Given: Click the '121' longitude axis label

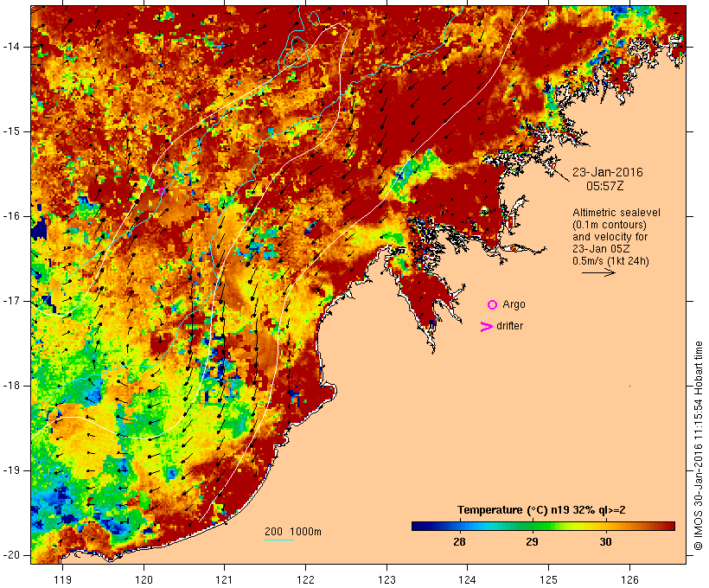Looking at the screenshot, I should 224,580.
